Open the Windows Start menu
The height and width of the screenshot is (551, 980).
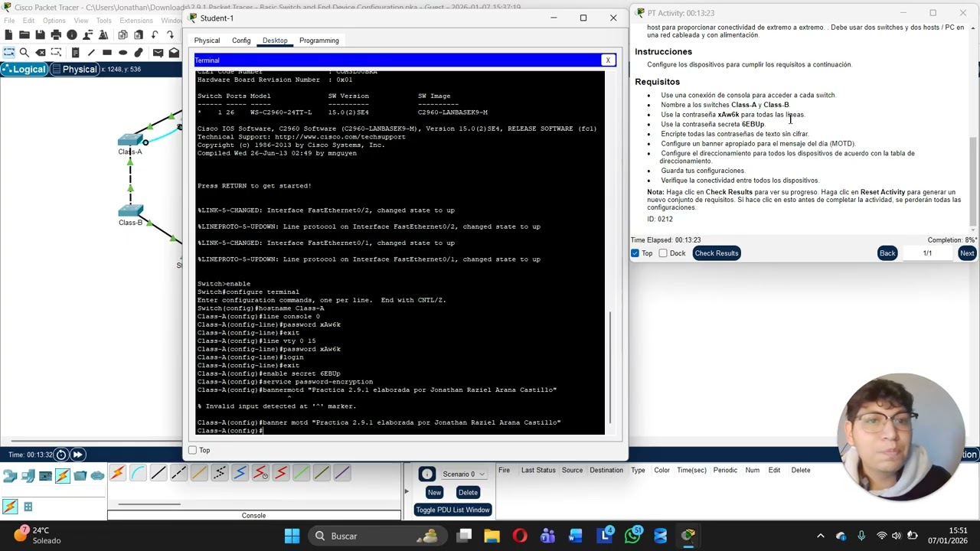coord(292,536)
